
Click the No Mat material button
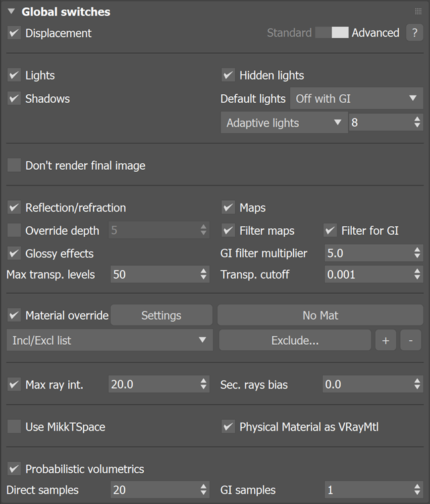pos(320,316)
